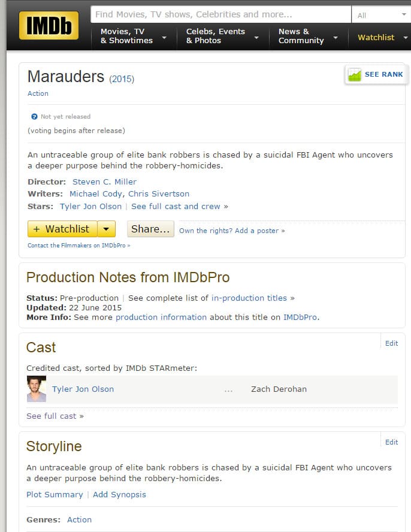The width and height of the screenshot is (411, 532).
Task: Expand the Movies, TV & Showtimes arrow
Action: coord(164,37)
